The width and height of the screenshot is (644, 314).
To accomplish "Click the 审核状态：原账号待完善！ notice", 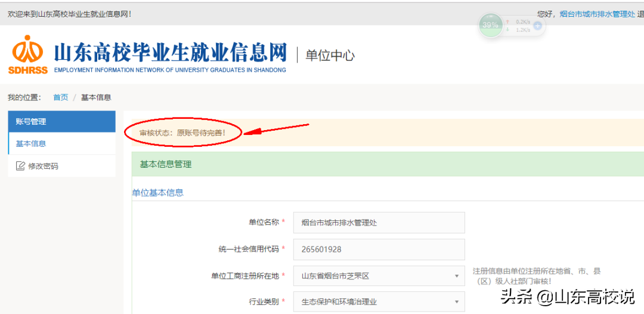I will tap(183, 133).
